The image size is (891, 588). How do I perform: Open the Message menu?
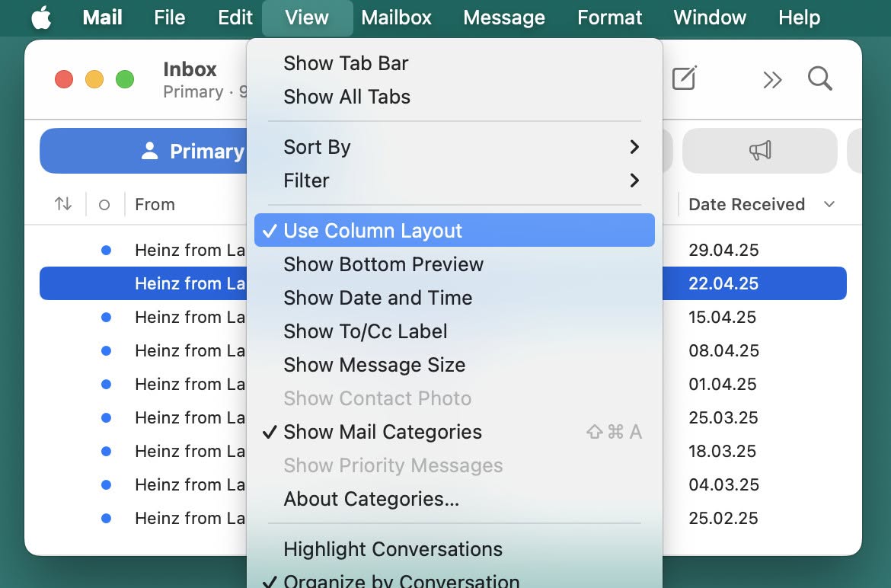coord(504,18)
